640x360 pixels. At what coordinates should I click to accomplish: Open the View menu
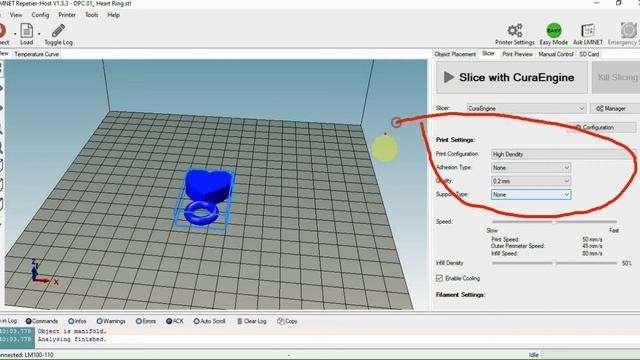[x=16, y=15]
